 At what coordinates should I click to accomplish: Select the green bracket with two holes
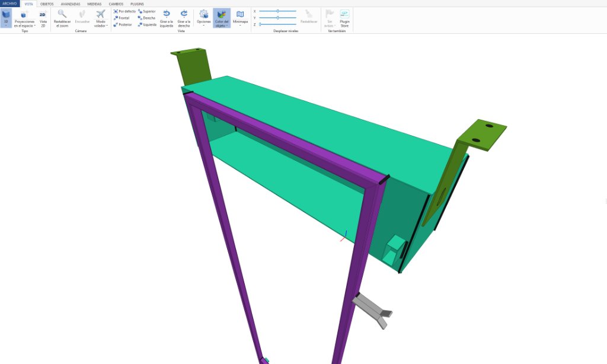click(482, 135)
